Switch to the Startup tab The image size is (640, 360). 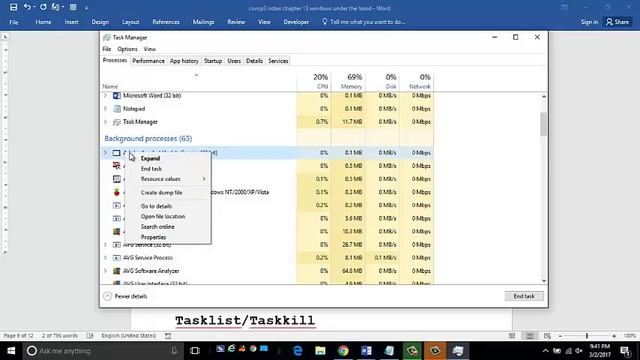(213, 61)
